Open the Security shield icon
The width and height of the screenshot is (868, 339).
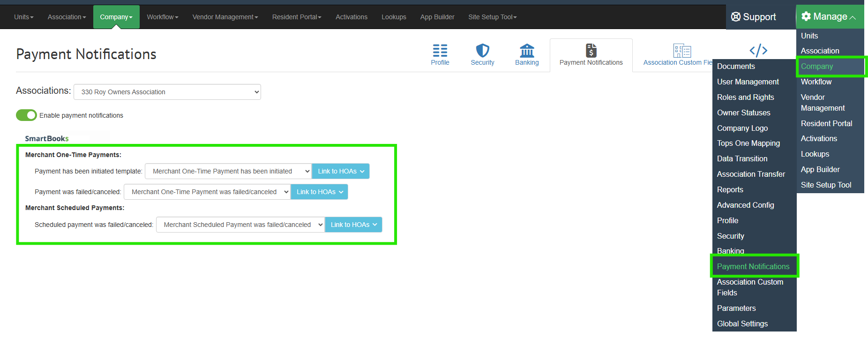pyautogui.click(x=482, y=51)
